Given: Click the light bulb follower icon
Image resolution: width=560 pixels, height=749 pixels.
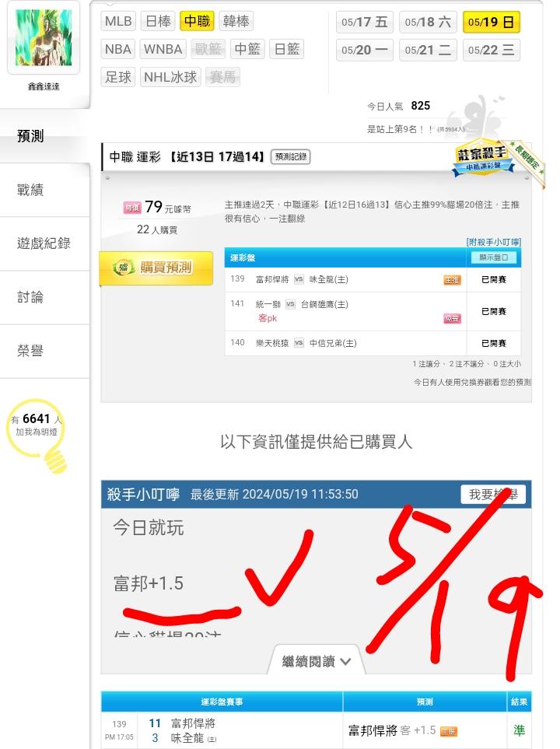Looking at the screenshot, I should (x=37, y=435).
